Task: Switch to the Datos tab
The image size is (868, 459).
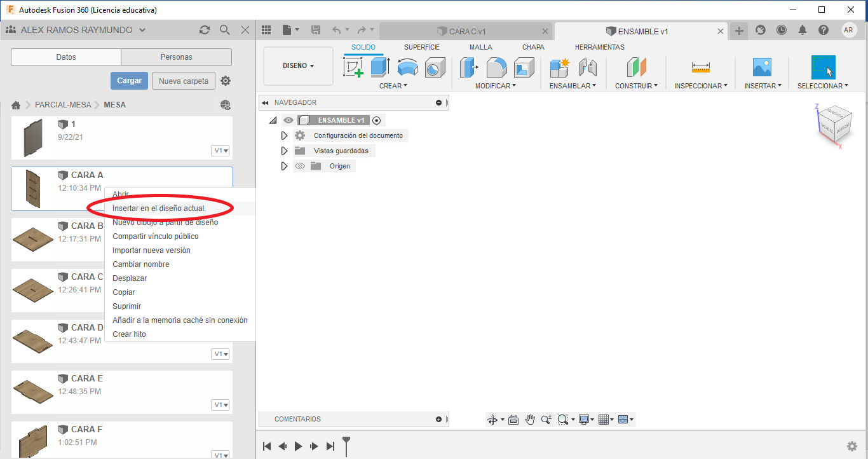Action: (66, 57)
